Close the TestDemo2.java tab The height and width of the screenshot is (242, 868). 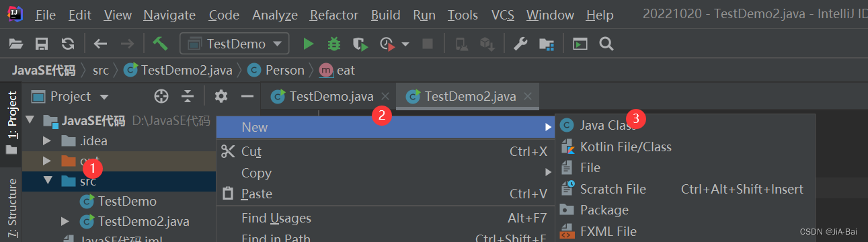coord(528,96)
